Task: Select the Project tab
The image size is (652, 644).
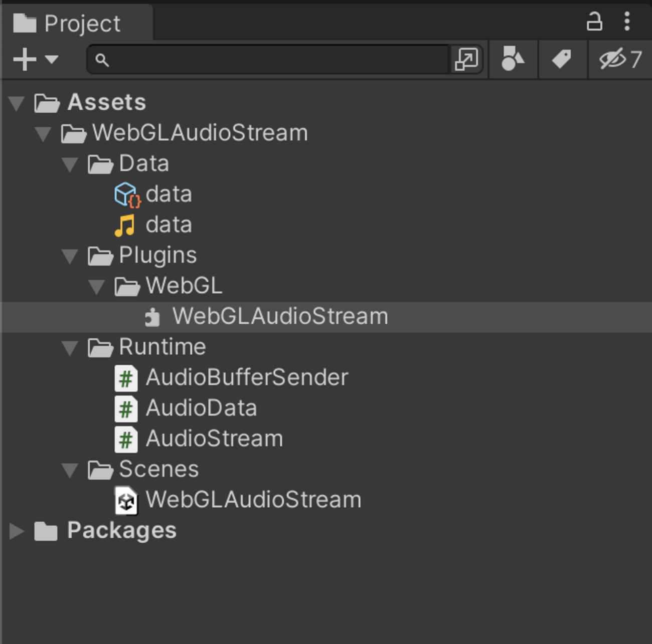Action: pyautogui.click(x=68, y=23)
